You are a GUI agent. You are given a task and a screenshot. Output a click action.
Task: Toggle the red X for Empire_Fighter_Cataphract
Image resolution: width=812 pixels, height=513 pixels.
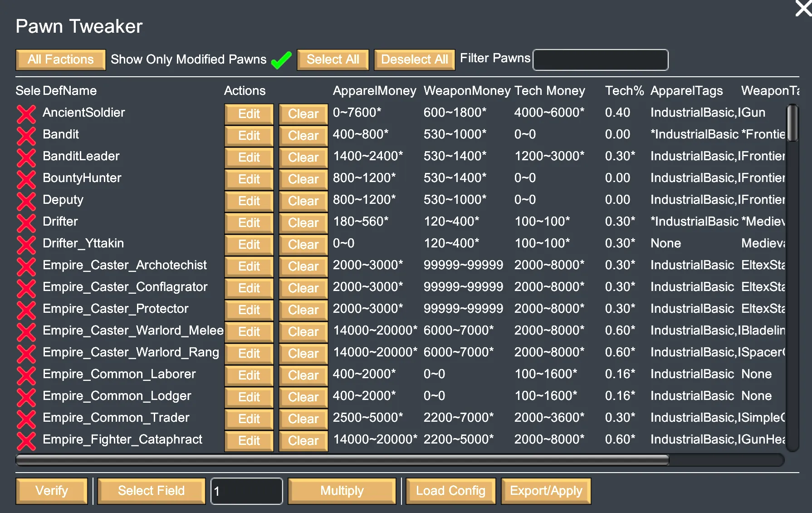click(x=26, y=441)
